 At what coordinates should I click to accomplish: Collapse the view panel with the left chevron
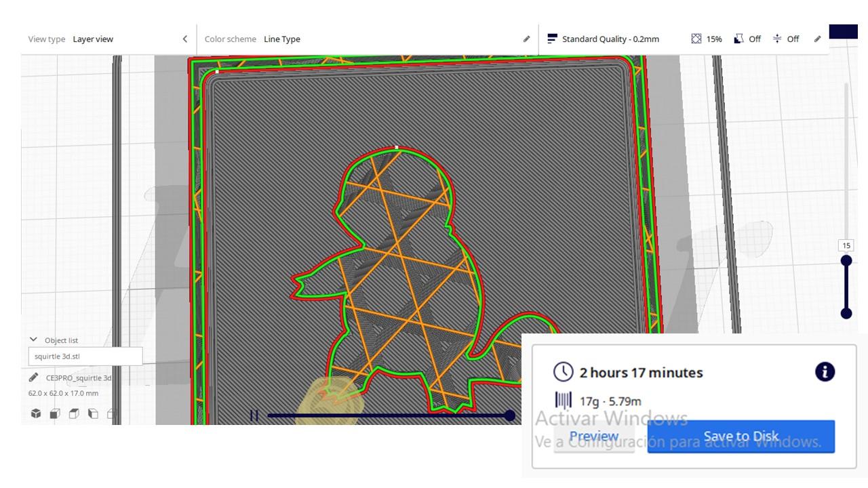point(184,39)
